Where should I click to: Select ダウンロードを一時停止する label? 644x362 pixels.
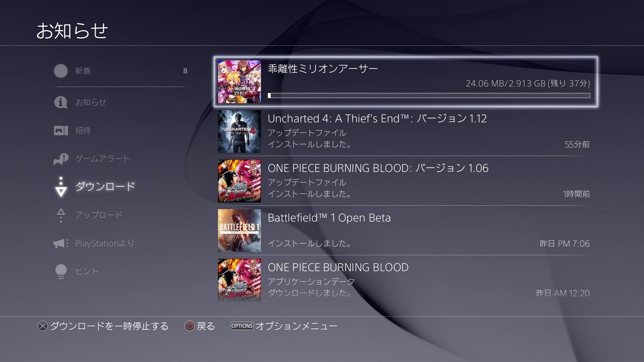(109, 326)
